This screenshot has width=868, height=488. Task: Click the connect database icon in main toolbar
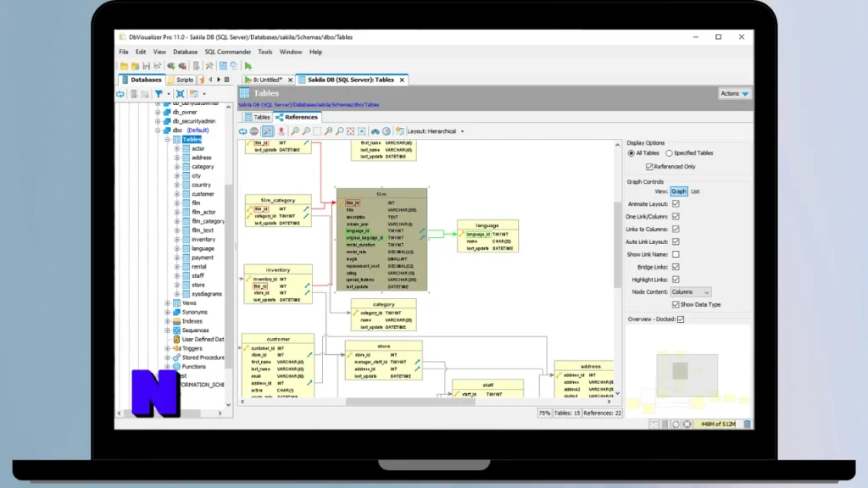pyautogui.click(x=171, y=66)
